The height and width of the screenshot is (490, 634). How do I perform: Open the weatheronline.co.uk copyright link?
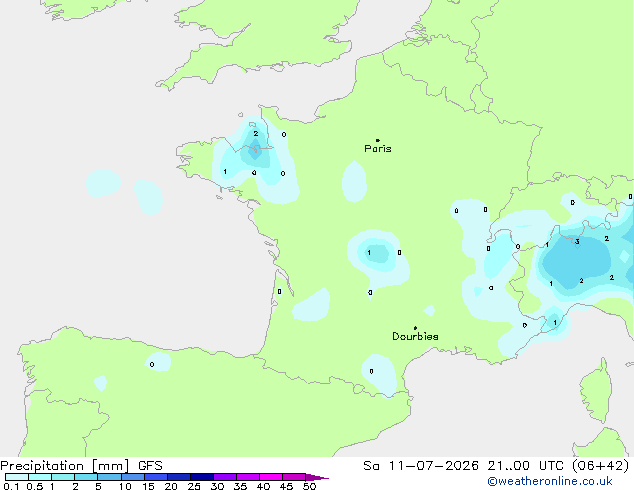pyautogui.click(x=549, y=481)
